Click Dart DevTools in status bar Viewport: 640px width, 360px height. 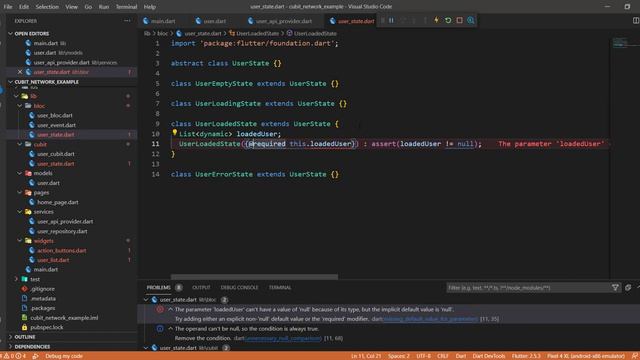(x=489, y=356)
